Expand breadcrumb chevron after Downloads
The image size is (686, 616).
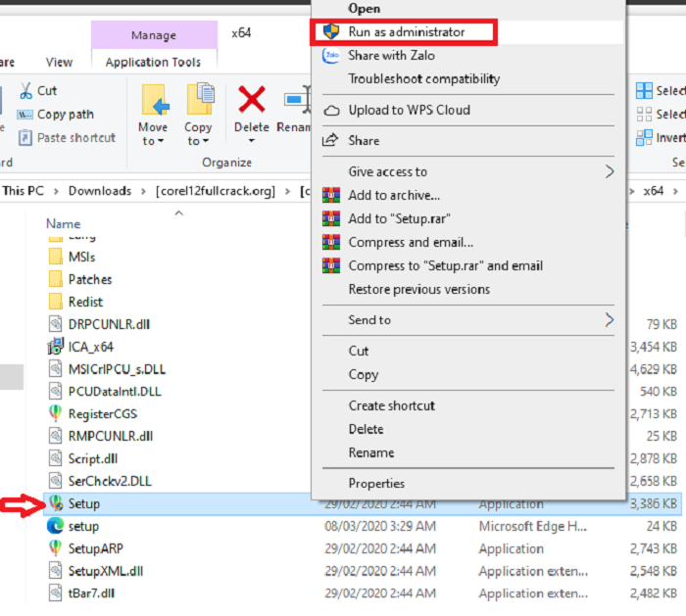pyautogui.click(x=143, y=192)
